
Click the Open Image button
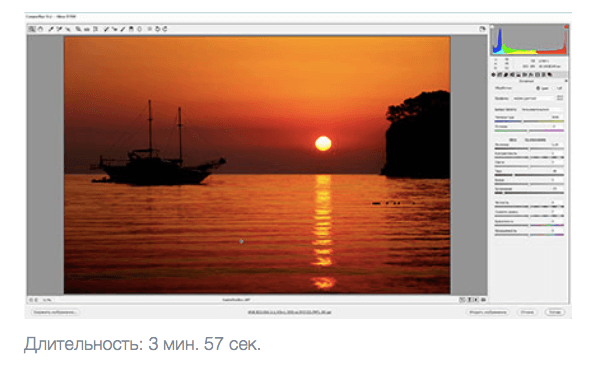488,312
